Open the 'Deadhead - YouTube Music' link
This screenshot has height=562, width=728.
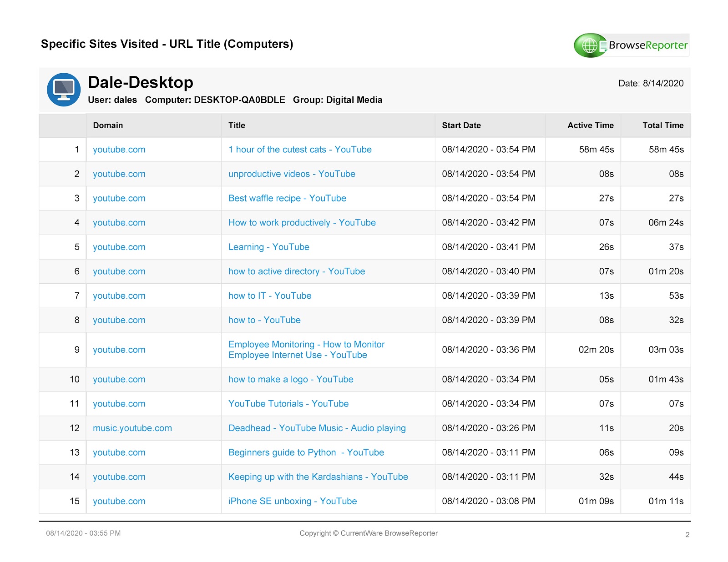317,428
